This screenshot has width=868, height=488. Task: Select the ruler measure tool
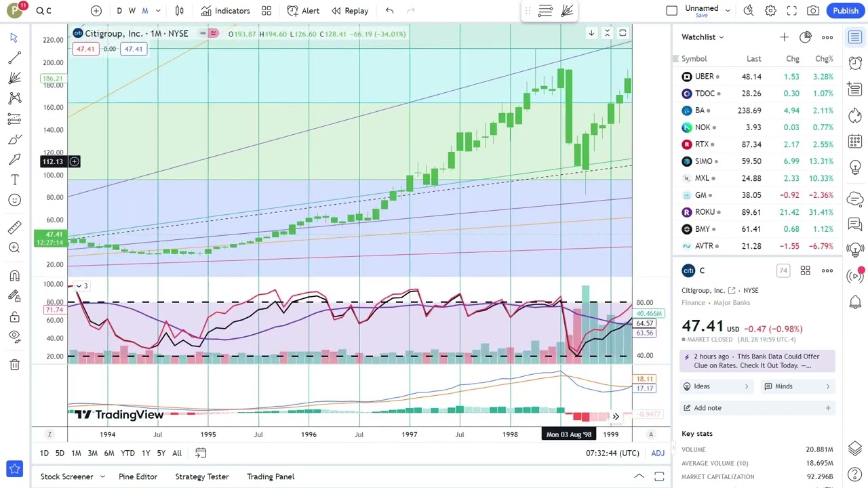(x=14, y=227)
